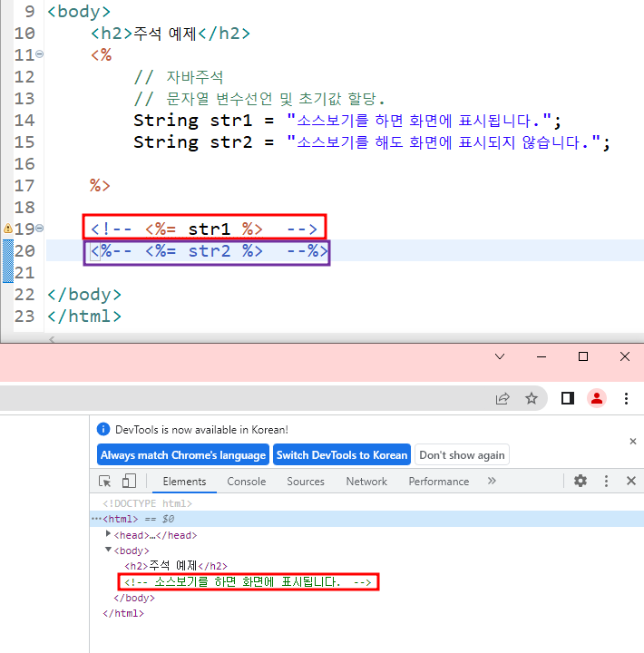Minimize the browser window
The width and height of the screenshot is (644, 653).
(542, 356)
